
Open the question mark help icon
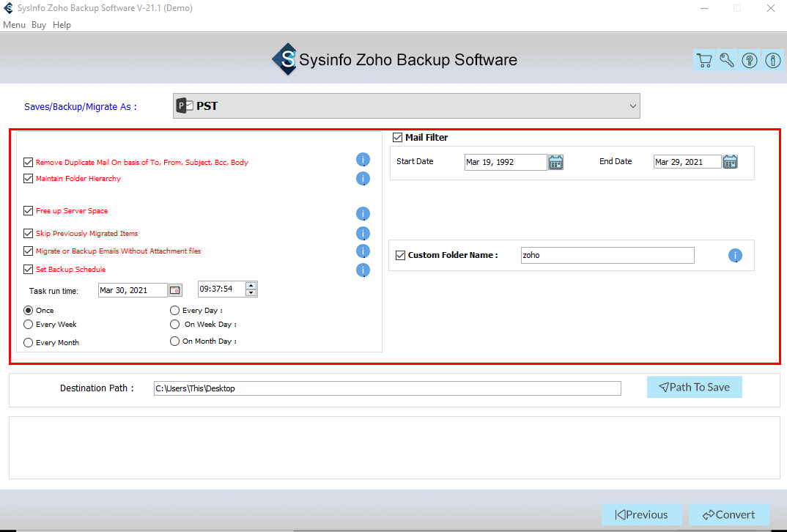pyautogui.click(x=750, y=61)
